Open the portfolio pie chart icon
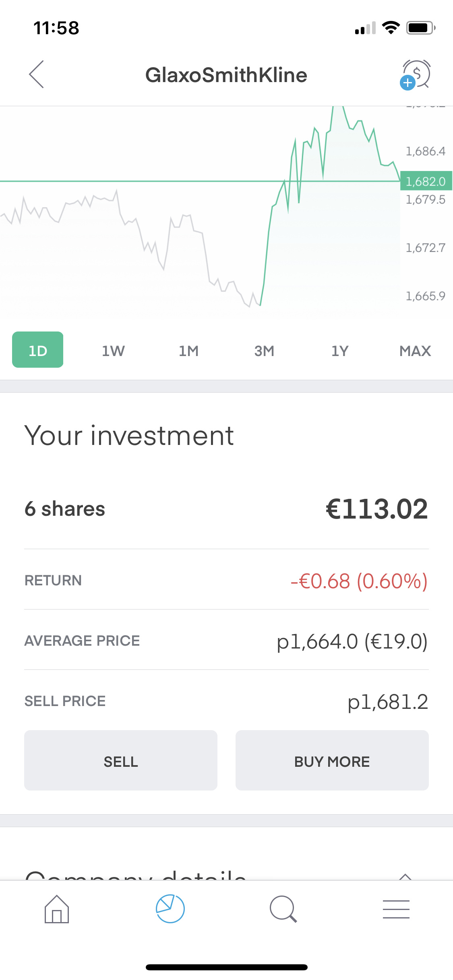This screenshot has width=453, height=980. coord(170,909)
